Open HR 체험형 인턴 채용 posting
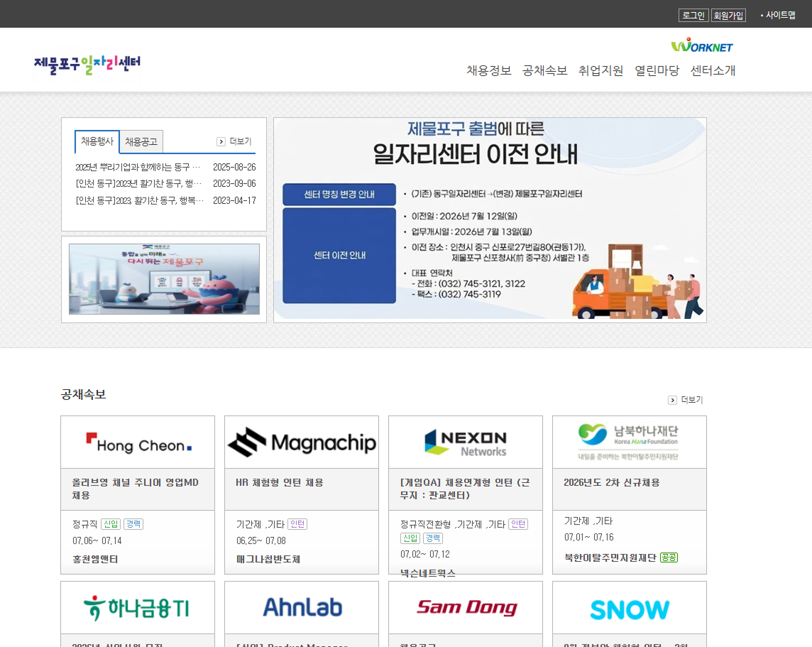Screen dimensions: 812x647 tap(280, 483)
